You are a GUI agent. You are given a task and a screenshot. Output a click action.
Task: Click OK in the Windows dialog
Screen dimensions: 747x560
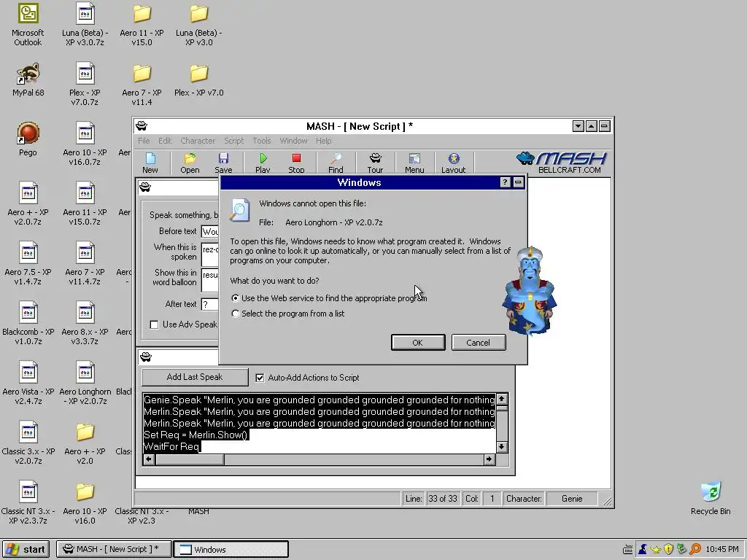click(x=418, y=343)
